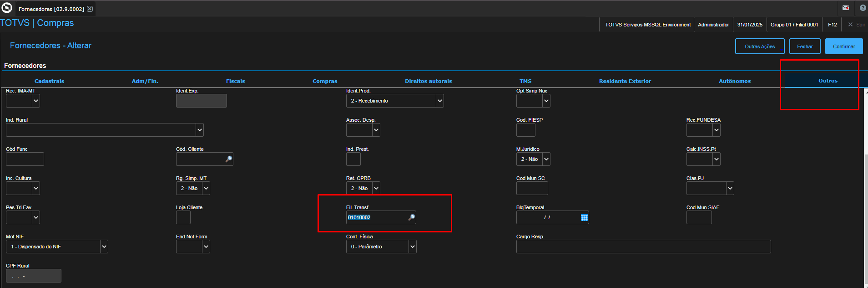Click the Confirmar button
This screenshot has width=868, height=288.
[x=844, y=46]
